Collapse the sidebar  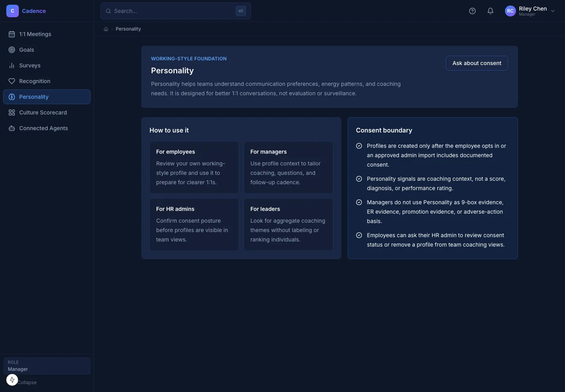(27, 383)
